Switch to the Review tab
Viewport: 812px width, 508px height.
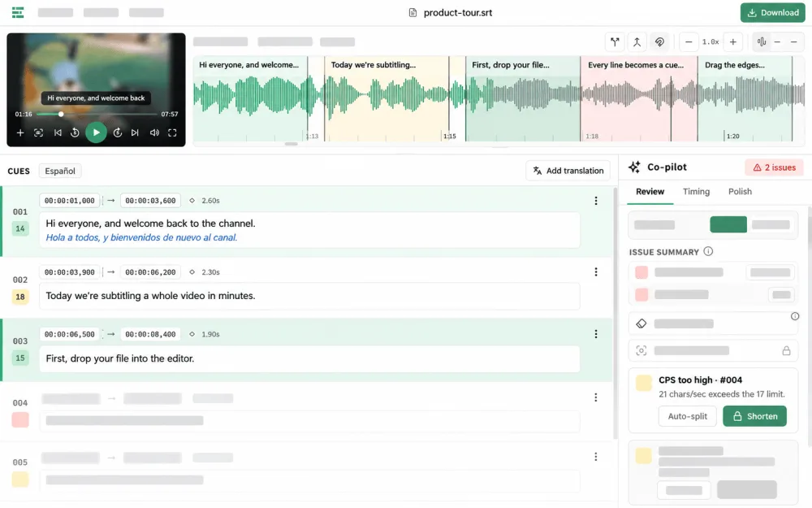tap(650, 192)
